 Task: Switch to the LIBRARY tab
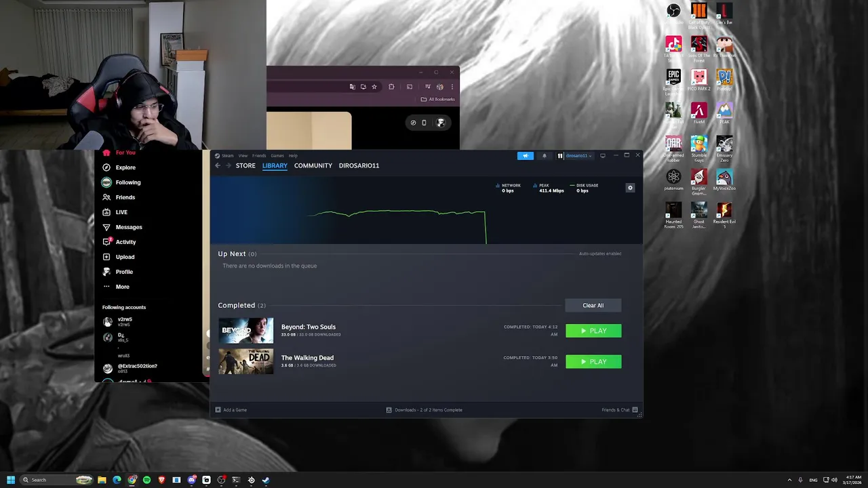pyautogui.click(x=275, y=165)
